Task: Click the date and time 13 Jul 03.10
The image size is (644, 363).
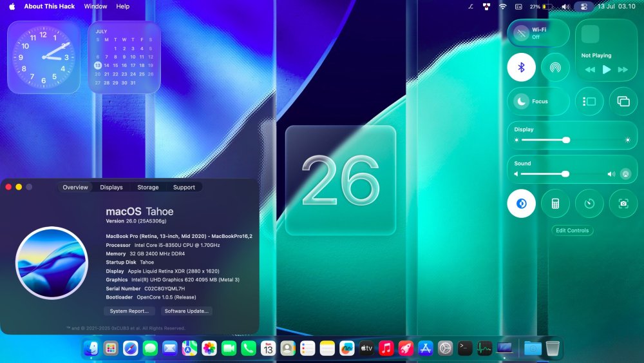Action: coord(616,6)
